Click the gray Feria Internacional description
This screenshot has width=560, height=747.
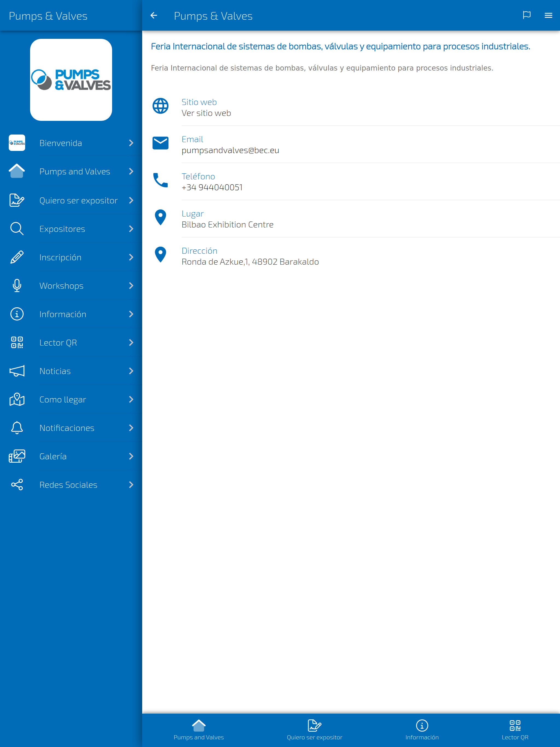coord(322,68)
